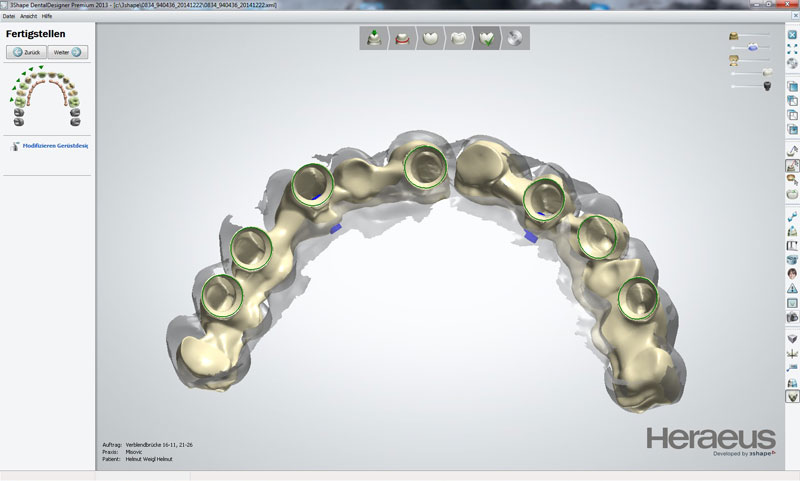Toggle the highlighted tool in right toolbar
The width and height of the screenshot is (800, 481).
tap(792, 165)
